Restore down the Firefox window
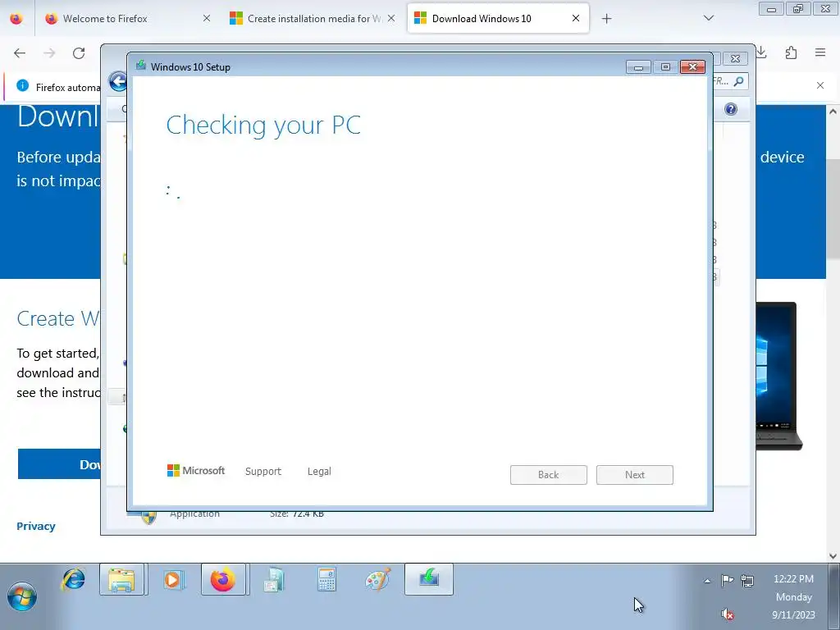 coord(798,9)
